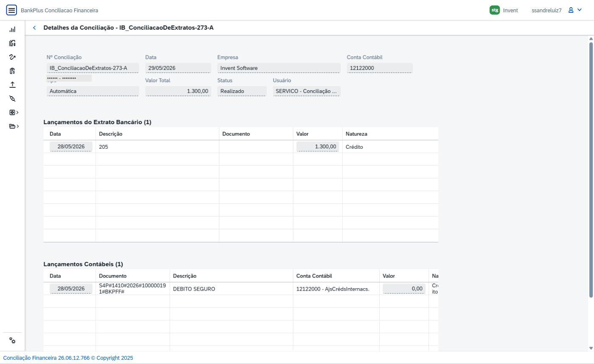Expand the safe box sidebar menu
Image resolution: width=594 pixels, height=364 pixels.
click(x=14, y=112)
